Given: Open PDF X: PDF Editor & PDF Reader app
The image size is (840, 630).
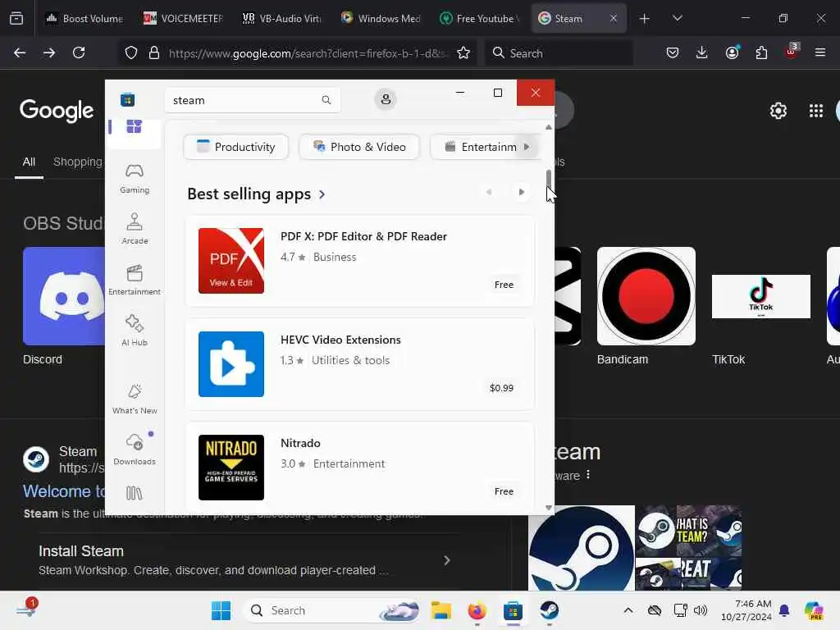Looking at the screenshot, I should click(x=359, y=262).
